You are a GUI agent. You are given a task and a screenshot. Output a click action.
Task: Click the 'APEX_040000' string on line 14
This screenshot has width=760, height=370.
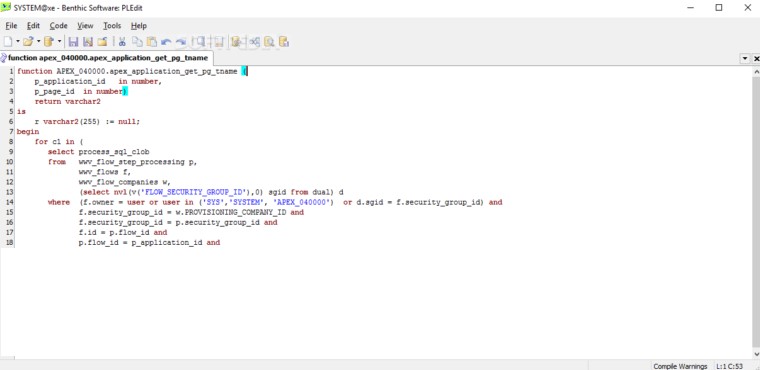pyautogui.click(x=303, y=202)
